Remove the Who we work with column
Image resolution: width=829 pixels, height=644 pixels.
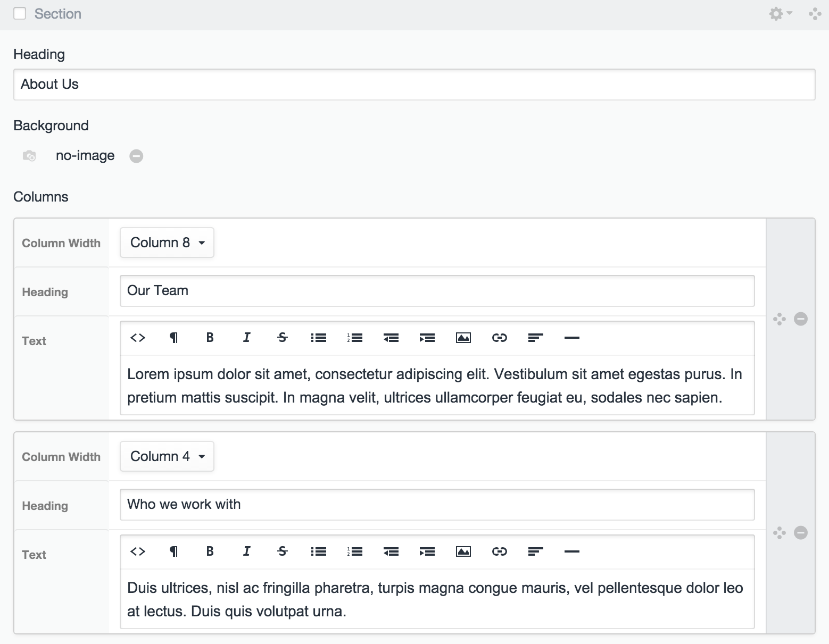coord(801,533)
